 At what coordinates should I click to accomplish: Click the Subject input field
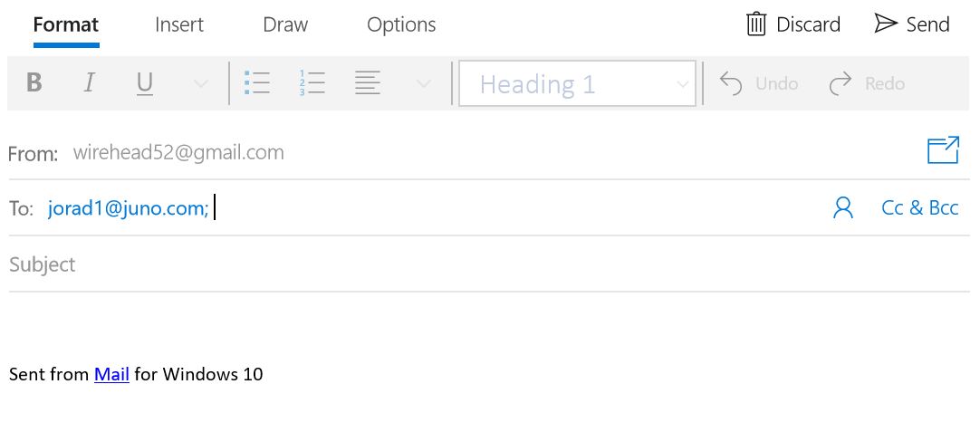click(x=453, y=264)
